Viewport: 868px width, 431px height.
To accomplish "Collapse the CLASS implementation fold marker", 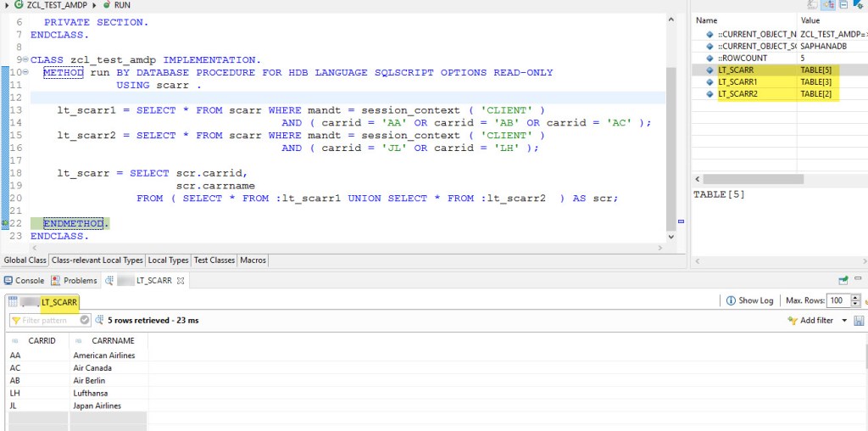I will pyautogui.click(x=25, y=60).
